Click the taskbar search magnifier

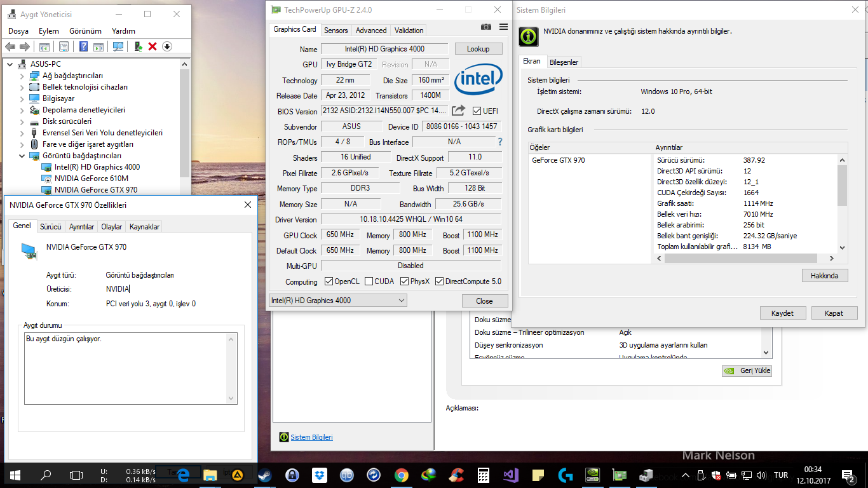coord(46,475)
